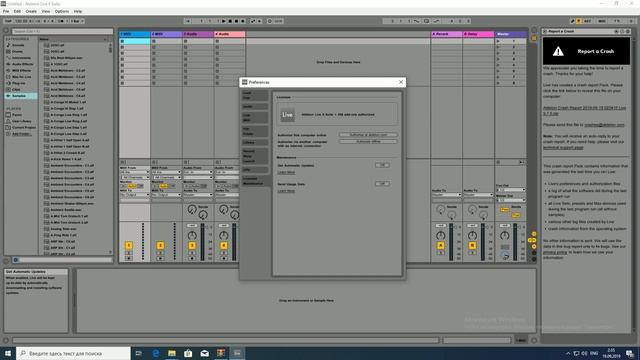Select the Drums category in browser

pyautogui.click(x=18, y=51)
